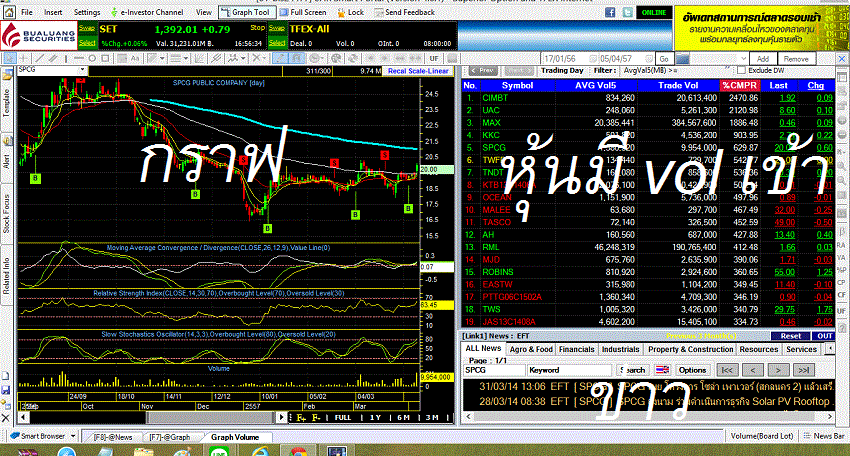The width and height of the screenshot is (850, 456).
Task: Click the blue folder icon beside Go
Action: [x=683, y=59]
